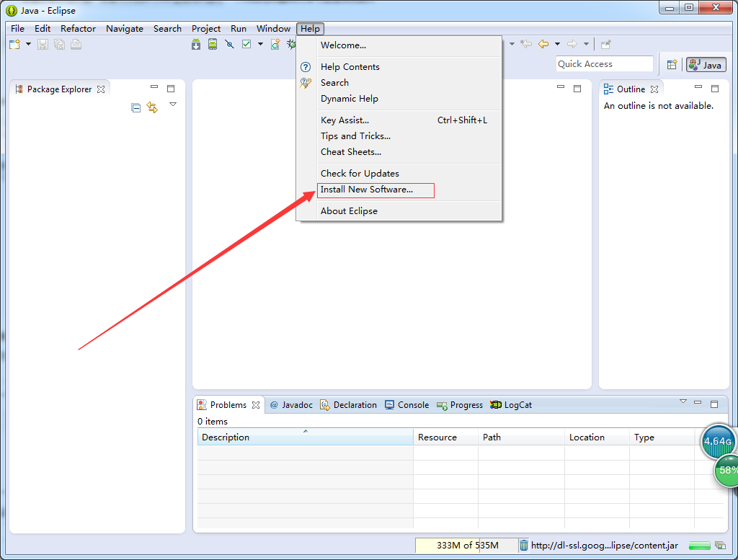Click the Open Perspective icon
Viewport: 738px width, 560px height.
tap(672, 64)
